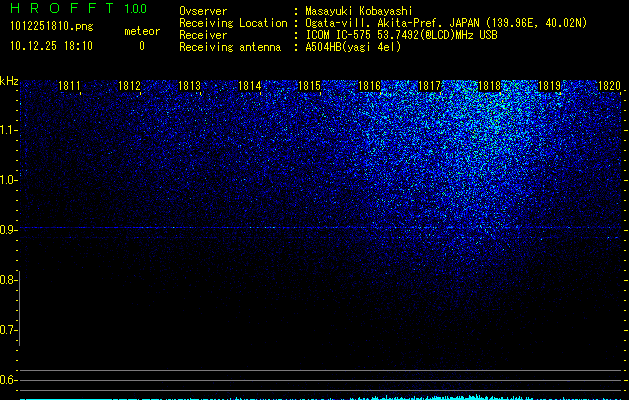Click the name Masayuki Kobayashi
629x400 pixels.
[x=359, y=11]
